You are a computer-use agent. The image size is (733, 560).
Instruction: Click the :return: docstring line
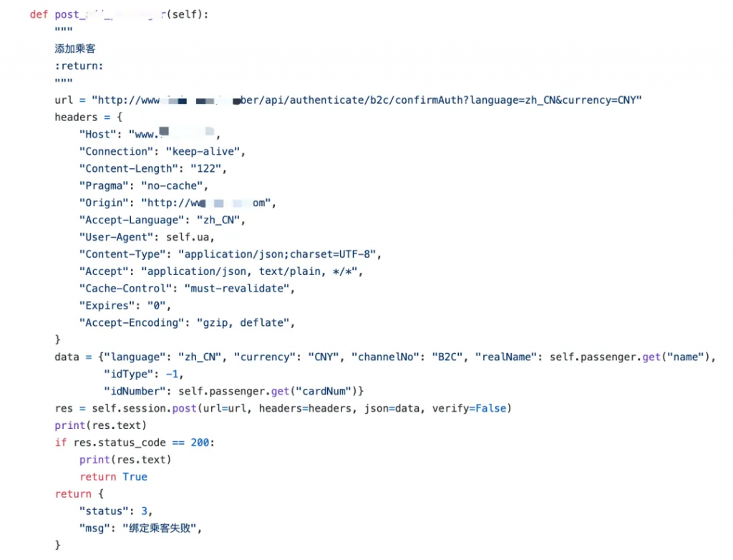click(x=79, y=66)
